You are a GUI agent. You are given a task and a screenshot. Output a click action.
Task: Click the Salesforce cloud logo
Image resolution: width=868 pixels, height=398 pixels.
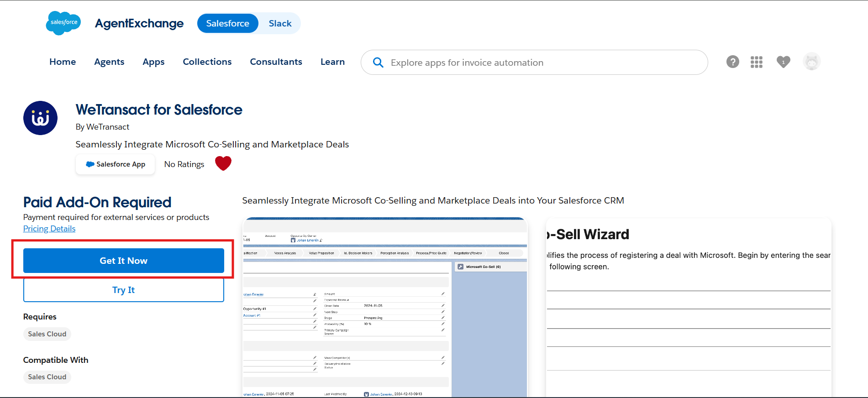[x=63, y=23]
